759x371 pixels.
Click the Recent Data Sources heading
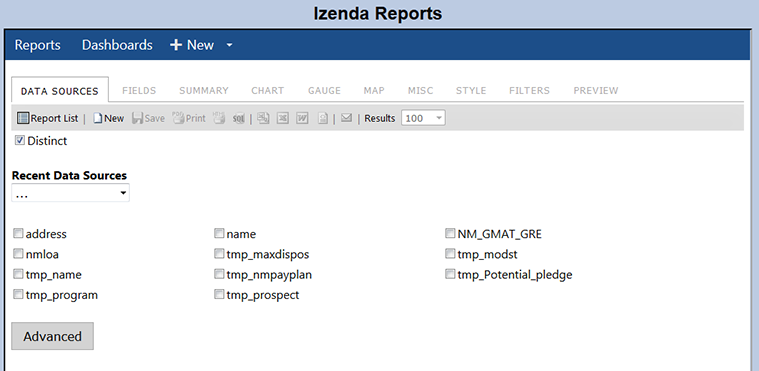[69, 175]
